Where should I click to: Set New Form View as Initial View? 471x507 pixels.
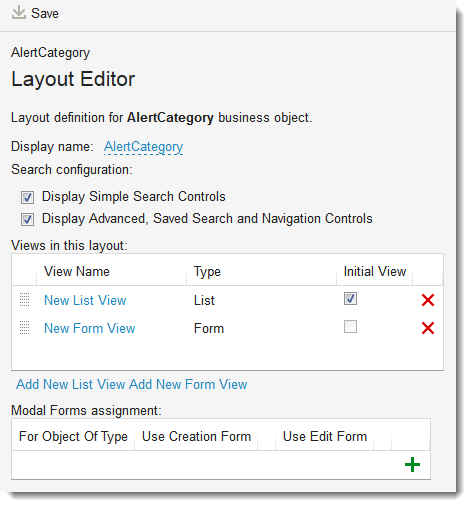pos(350,327)
